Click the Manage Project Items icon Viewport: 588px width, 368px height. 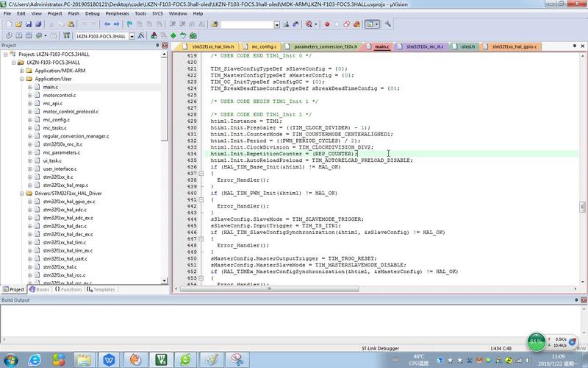click(154, 35)
